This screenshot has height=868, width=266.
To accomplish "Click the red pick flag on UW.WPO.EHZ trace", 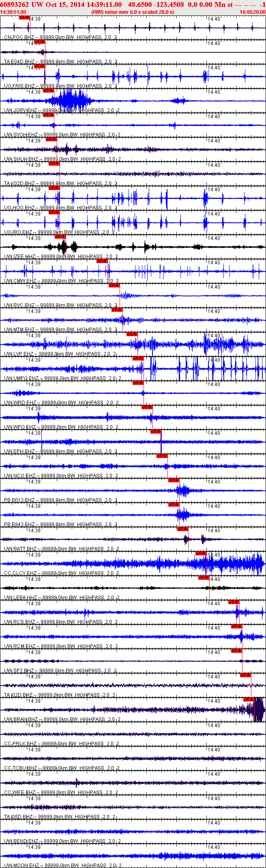I will tap(147, 407).
